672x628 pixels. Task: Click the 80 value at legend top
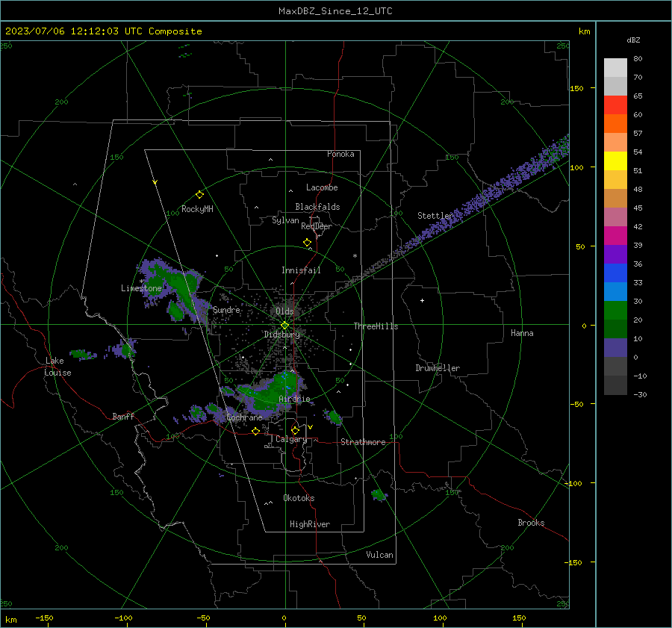(638, 59)
